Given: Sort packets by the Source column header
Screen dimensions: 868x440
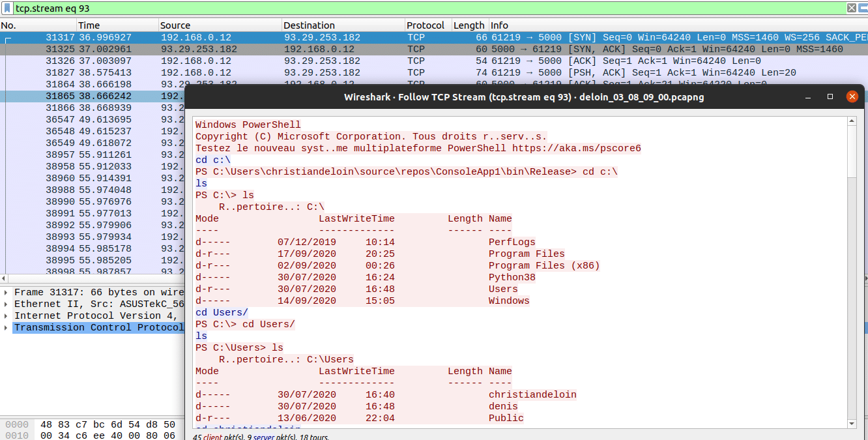Looking at the screenshot, I should tap(219, 25).
